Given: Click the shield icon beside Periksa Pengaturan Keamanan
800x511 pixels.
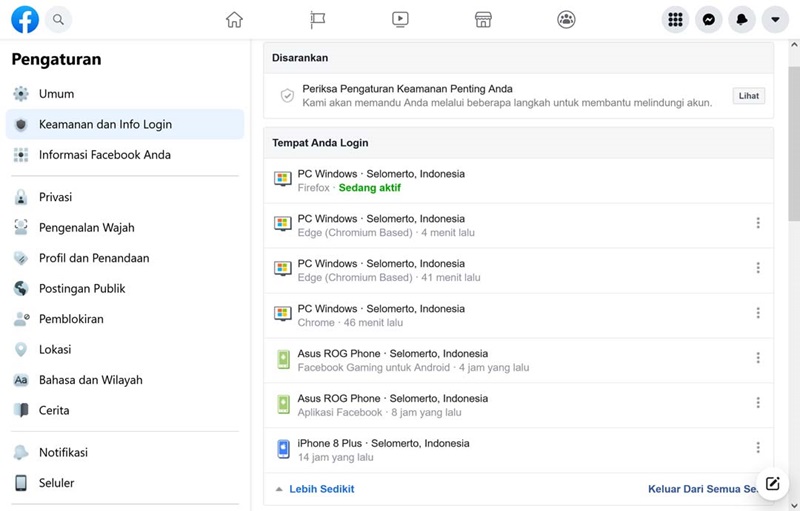Looking at the screenshot, I should 287,95.
